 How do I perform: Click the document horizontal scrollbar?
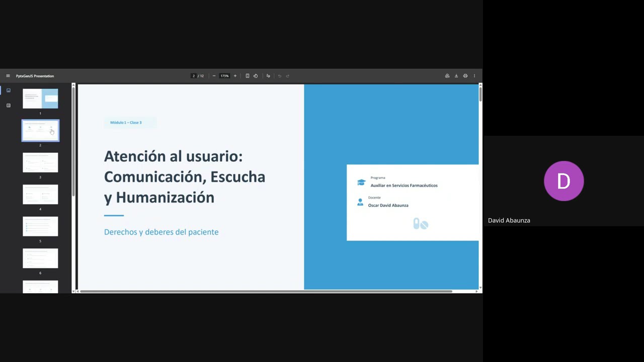(x=266, y=291)
